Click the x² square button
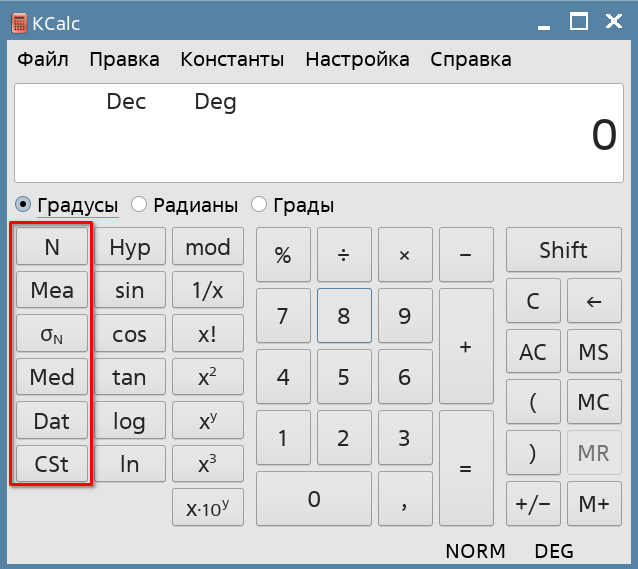 coord(207,378)
